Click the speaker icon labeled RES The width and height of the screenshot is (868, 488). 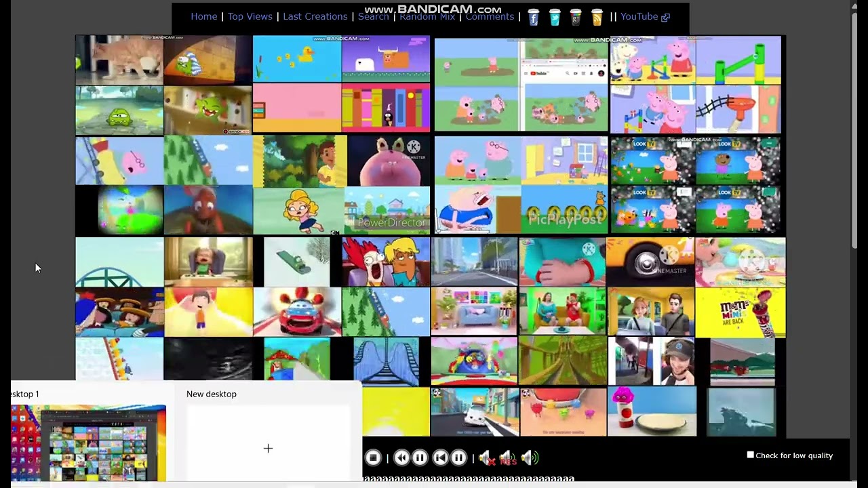(507, 458)
